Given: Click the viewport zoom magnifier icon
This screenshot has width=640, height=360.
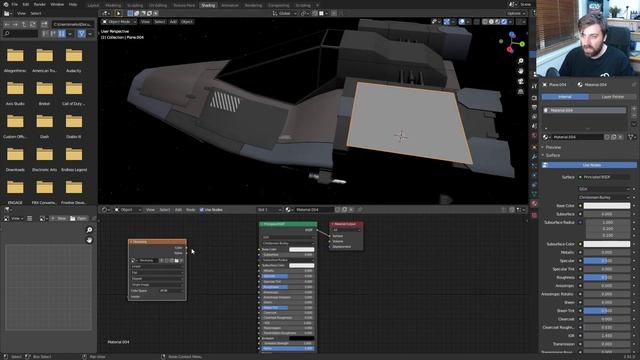Looking at the screenshot, I should click(521, 61).
